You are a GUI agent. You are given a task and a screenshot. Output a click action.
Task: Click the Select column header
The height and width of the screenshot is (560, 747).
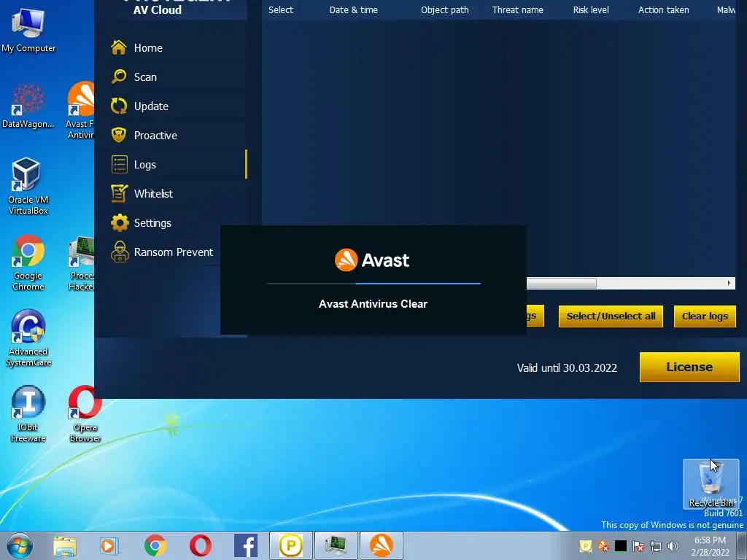pyautogui.click(x=281, y=10)
